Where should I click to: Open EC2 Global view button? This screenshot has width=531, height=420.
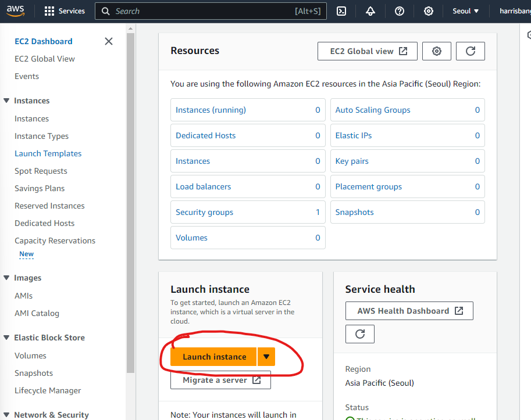click(x=368, y=51)
